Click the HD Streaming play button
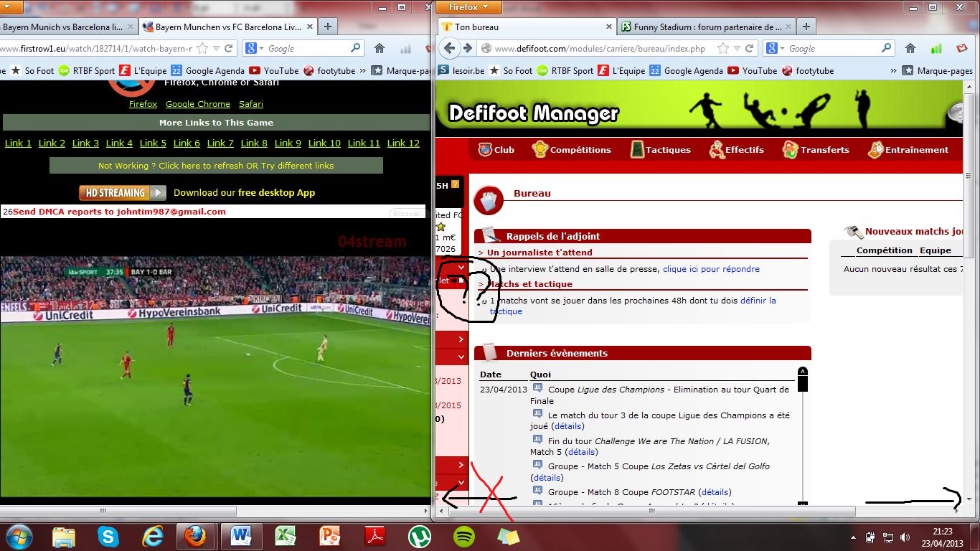Viewport: 980px width, 551px height. 123,192
